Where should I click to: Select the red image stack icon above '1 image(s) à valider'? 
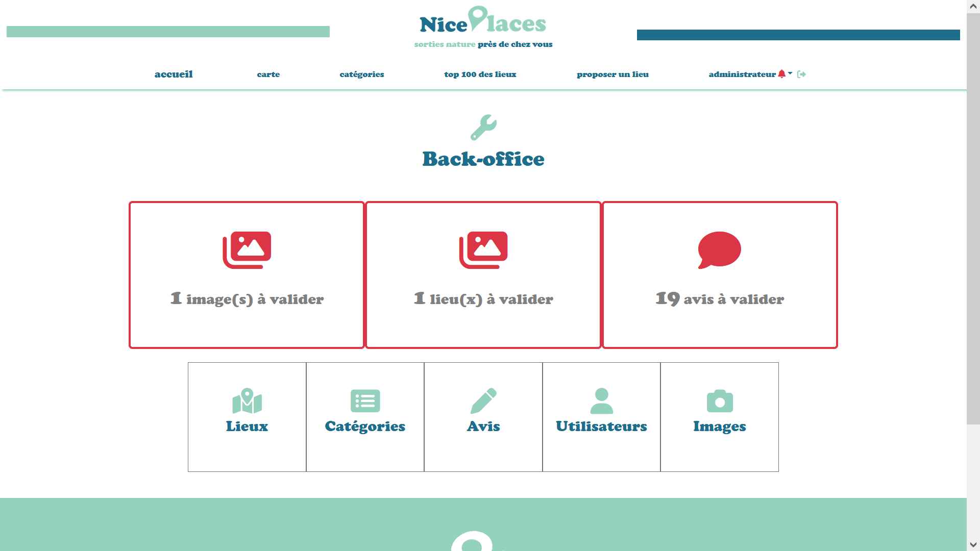pos(246,249)
